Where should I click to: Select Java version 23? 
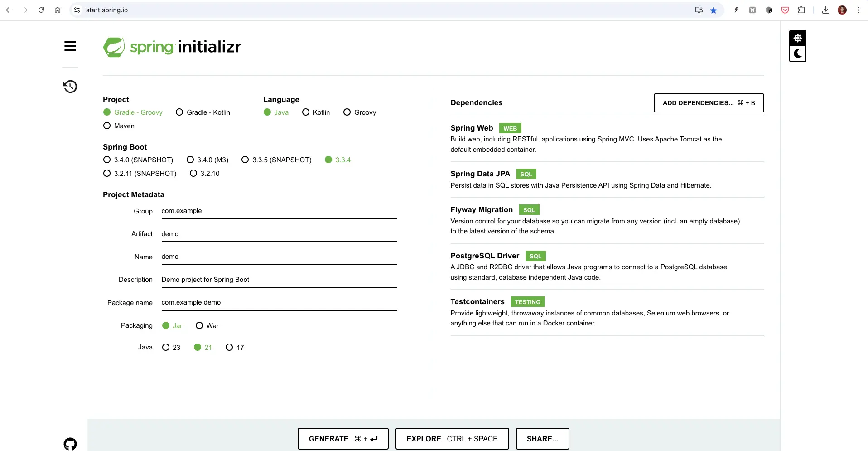(x=171, y=348)
